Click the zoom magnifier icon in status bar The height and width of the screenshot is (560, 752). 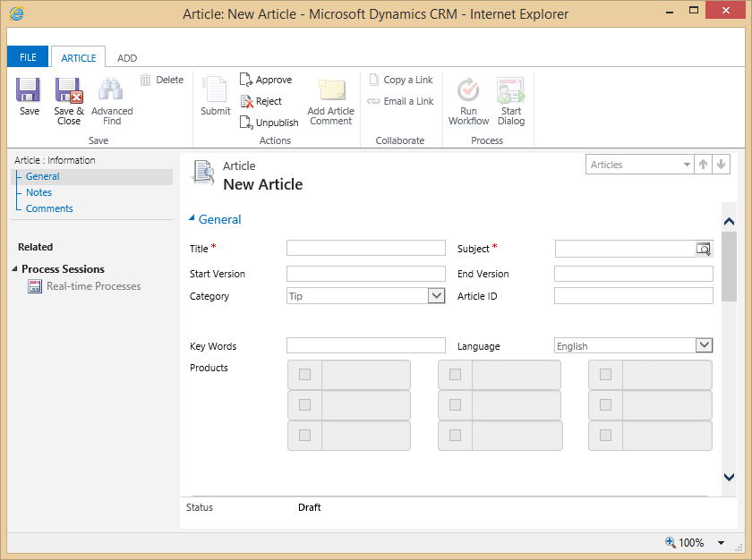click(x=670, y=542)
